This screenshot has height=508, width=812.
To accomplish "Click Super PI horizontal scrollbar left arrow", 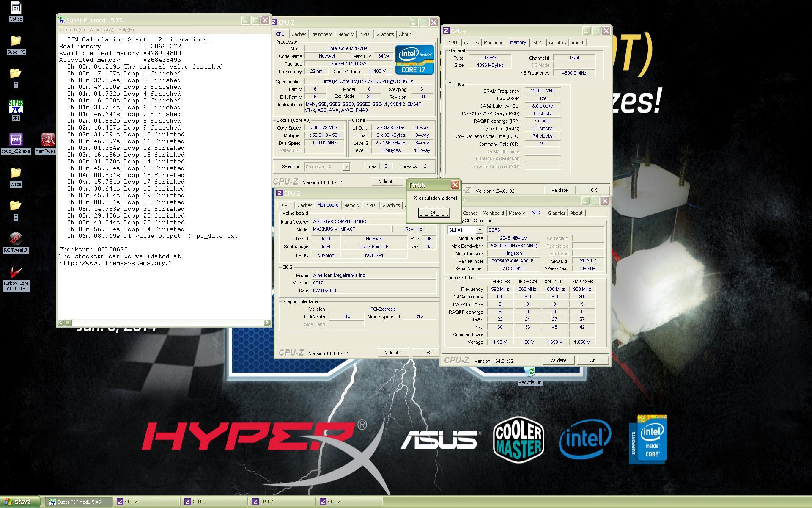I will point(61,323).
